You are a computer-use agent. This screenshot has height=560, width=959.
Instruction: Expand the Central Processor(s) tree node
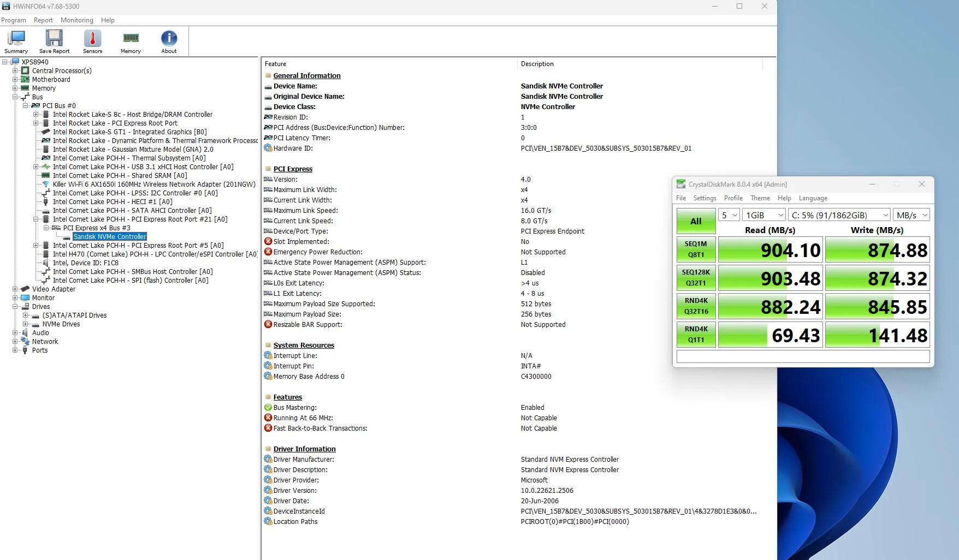point(15,71)
